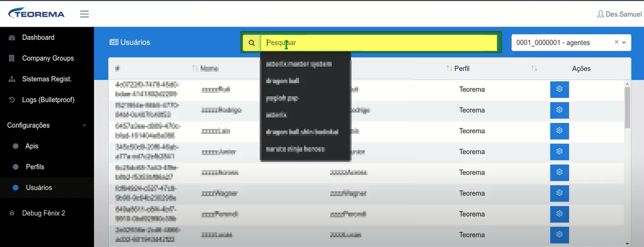Sort the table by the Perfil header
The width and height of the screenshot is (644, 247).
tap(462, 68)
